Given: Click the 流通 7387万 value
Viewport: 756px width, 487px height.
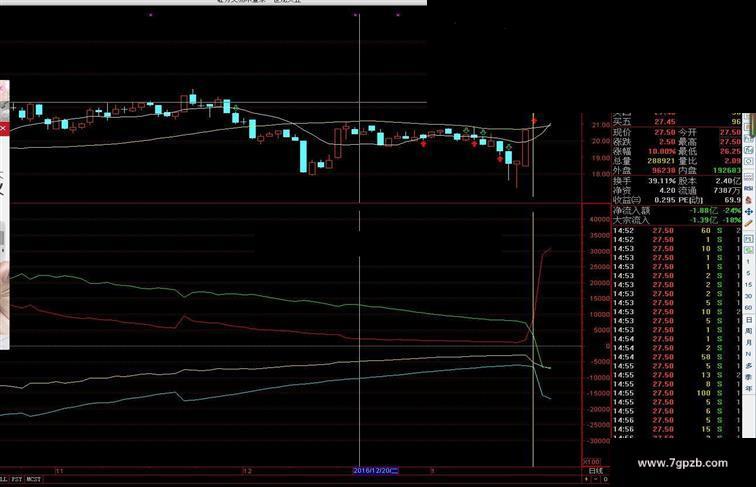Looking at the screenshot, I should [728, 190].
